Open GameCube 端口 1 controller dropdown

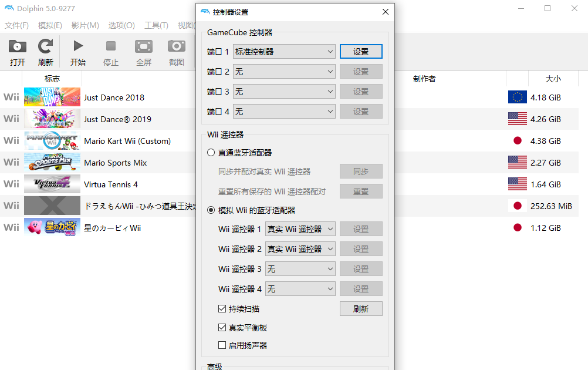tap(284, 52)
